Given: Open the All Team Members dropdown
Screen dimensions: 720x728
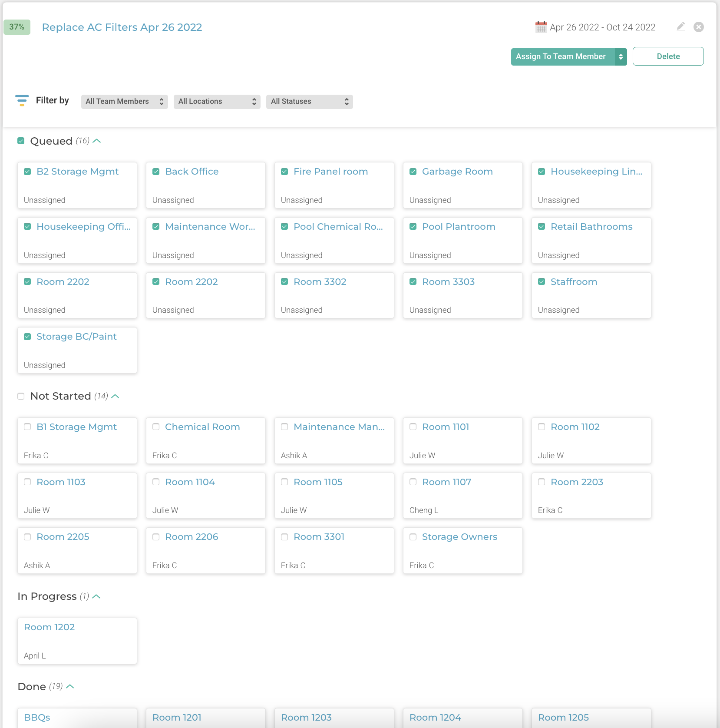Looking at the screenshot, I should 125,102.
